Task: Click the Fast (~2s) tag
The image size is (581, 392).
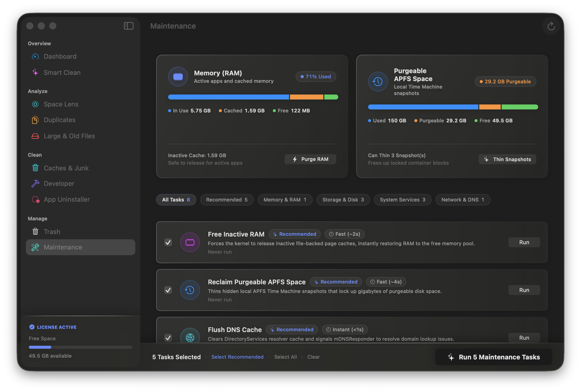Action: (344, 234)
